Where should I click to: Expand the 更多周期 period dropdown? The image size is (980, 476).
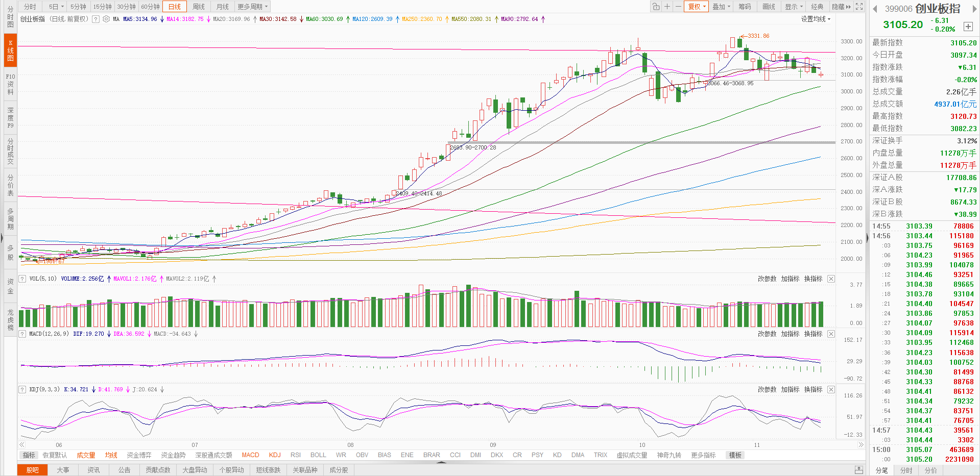253,7
